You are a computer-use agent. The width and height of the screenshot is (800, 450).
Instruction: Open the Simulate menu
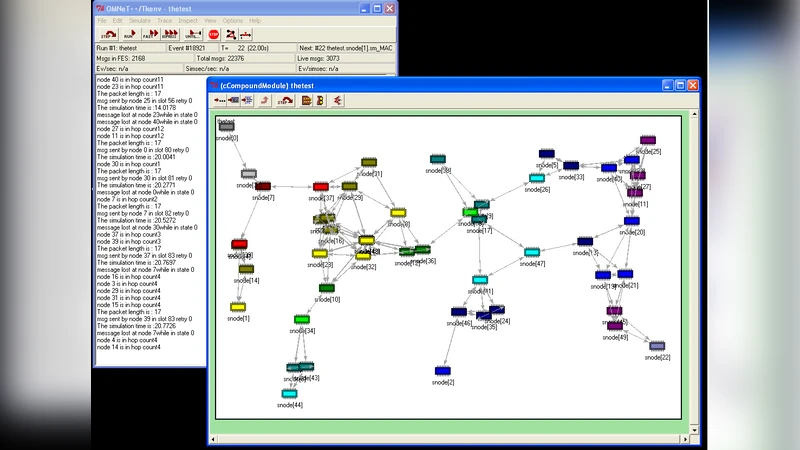(x=139, y=20)
